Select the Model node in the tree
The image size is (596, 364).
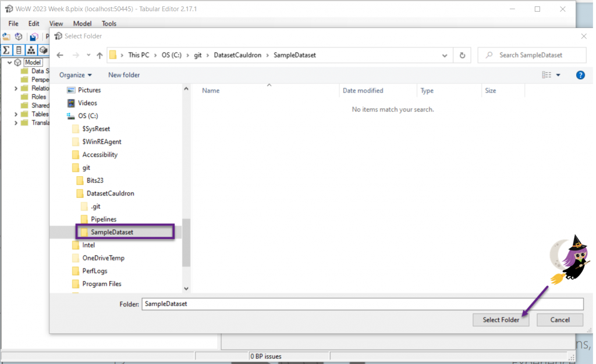[x=33, y=62]
